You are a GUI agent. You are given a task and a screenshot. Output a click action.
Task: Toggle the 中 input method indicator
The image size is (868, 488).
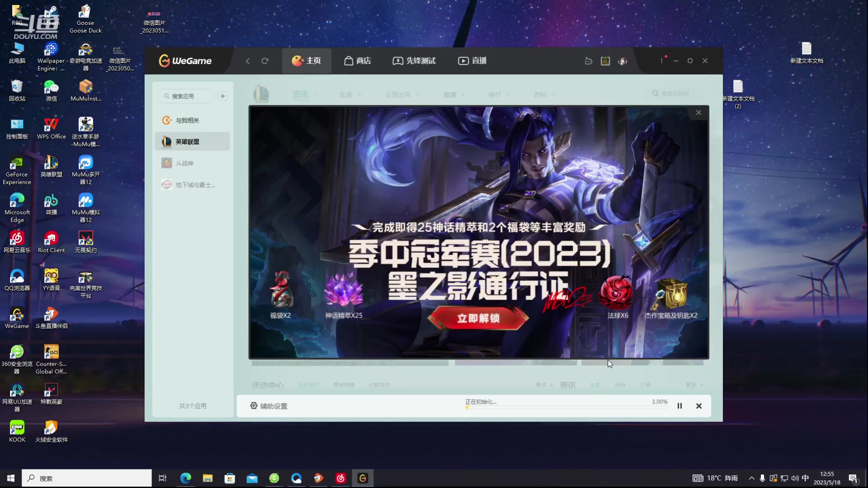805,478
